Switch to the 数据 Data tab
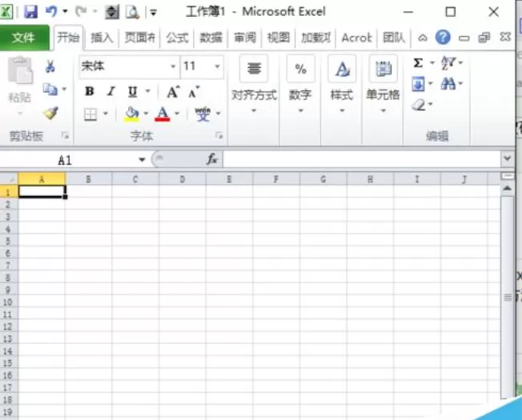The image size is (522, 420). [211, 38]
